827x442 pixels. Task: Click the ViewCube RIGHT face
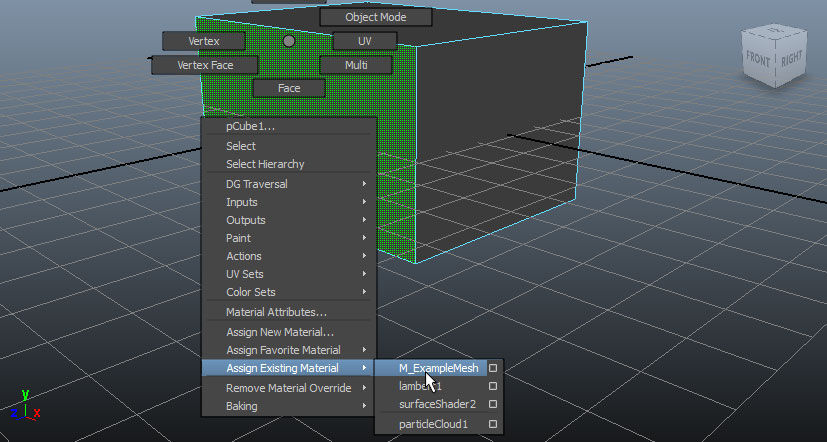coord(791,59)
